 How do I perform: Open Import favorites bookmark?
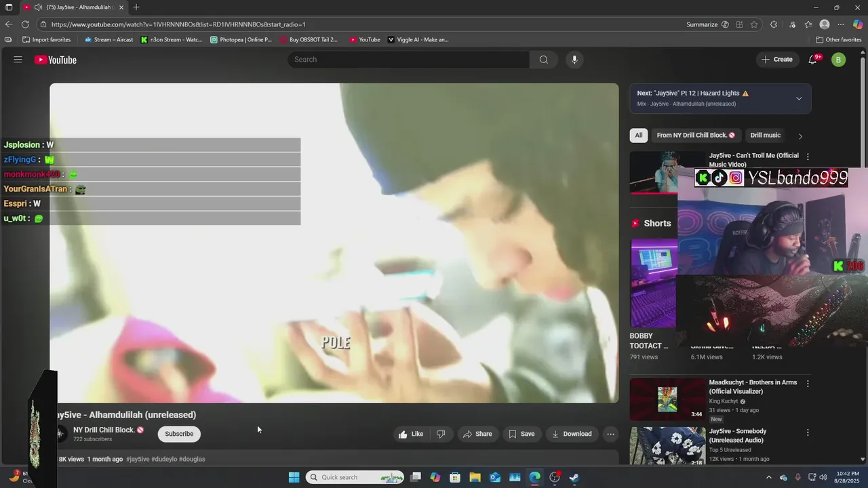46,40
